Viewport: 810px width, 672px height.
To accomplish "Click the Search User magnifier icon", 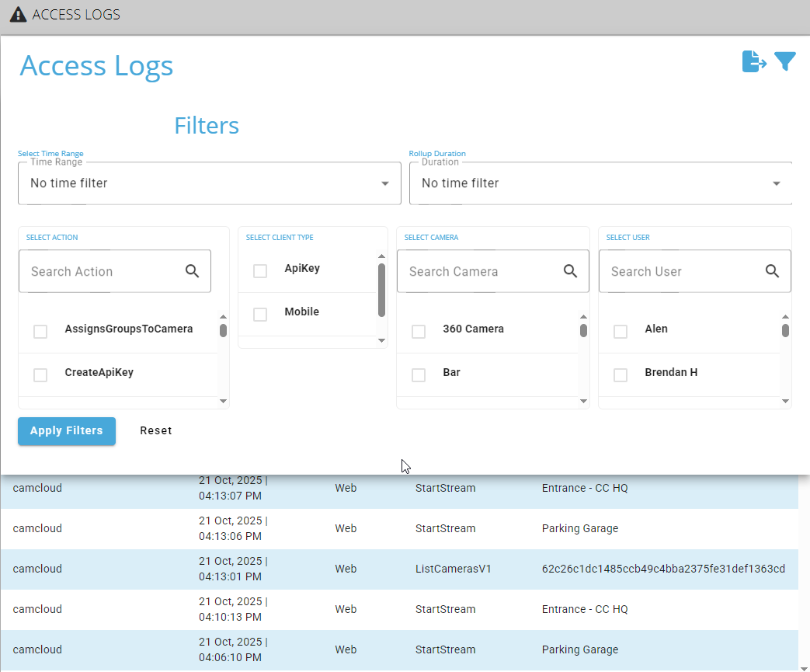I will coord(772,271).
